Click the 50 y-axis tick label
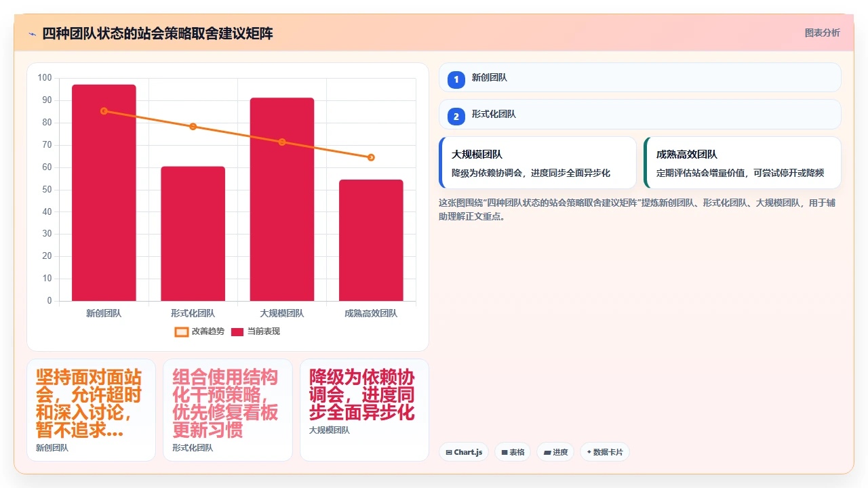This screenshot has width=868, height=488. [x=47, y=189]
